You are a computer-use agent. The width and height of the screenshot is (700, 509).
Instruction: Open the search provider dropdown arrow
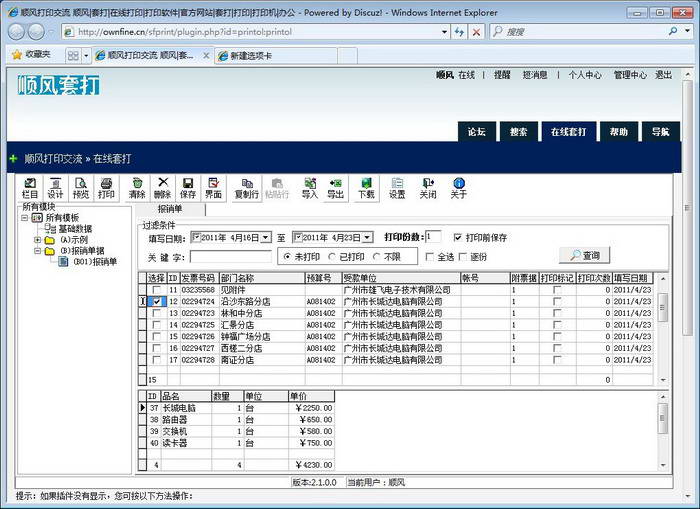point(688,31)
